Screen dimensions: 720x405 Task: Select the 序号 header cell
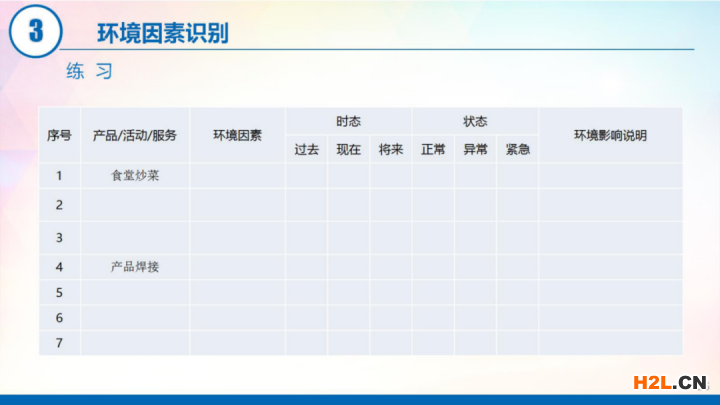point(59,135)
